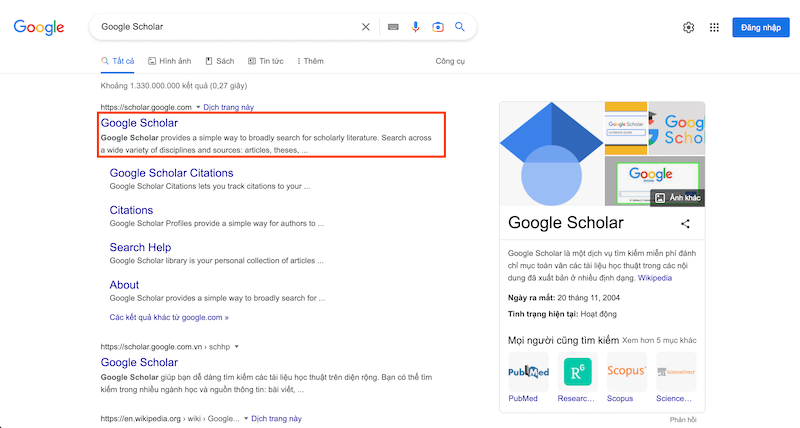Screen dimensions: 800x428
Task: Click Các kết quả khác từ google.com
Action: [169, 317]
